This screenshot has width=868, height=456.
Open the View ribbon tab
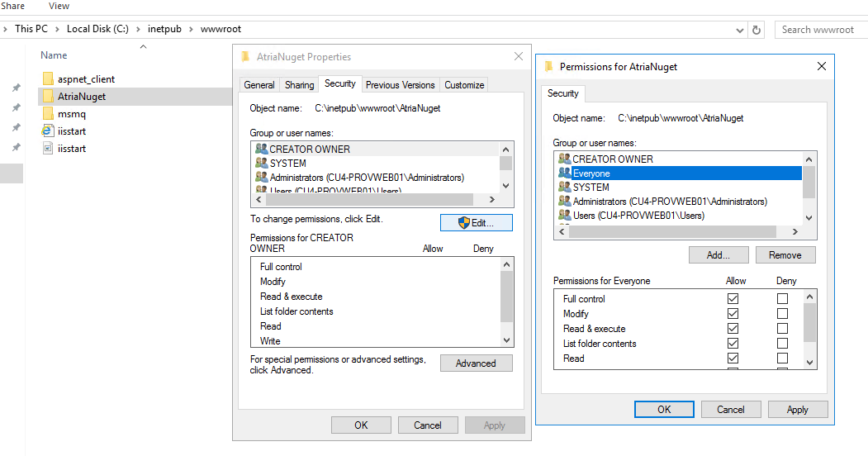point(59,6)
